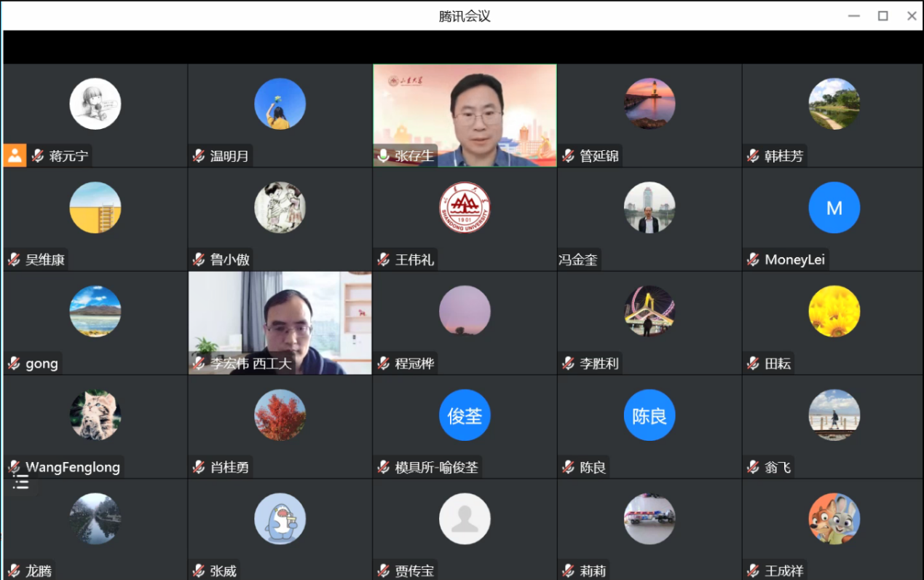This screenshot has width=924, height=580.
Task: Click the muted microphone icon for 王成祥
Action: (754, 571)
